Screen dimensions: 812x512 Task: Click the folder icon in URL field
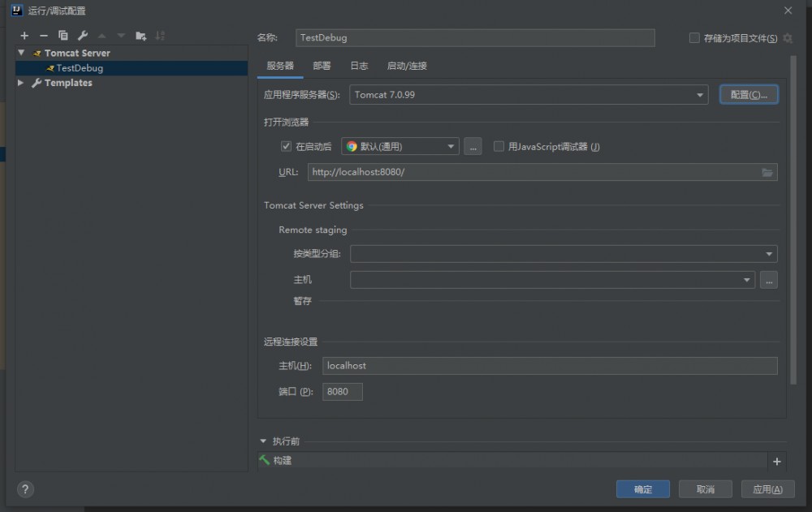(767, 172)
